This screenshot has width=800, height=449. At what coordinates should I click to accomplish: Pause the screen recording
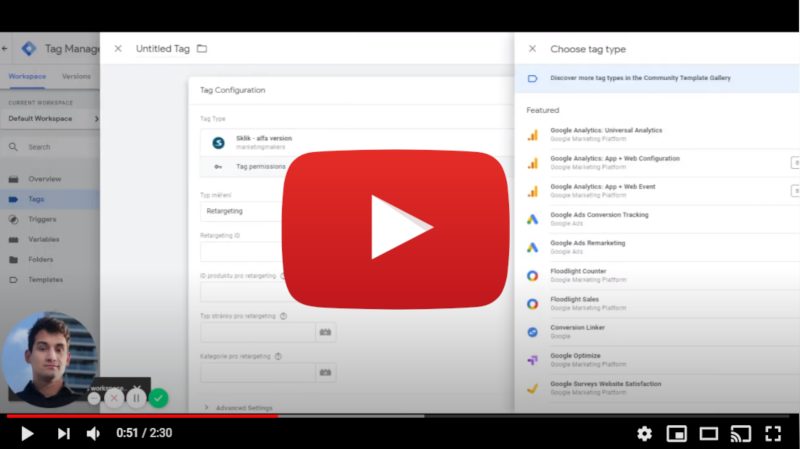tap(136, 398)
